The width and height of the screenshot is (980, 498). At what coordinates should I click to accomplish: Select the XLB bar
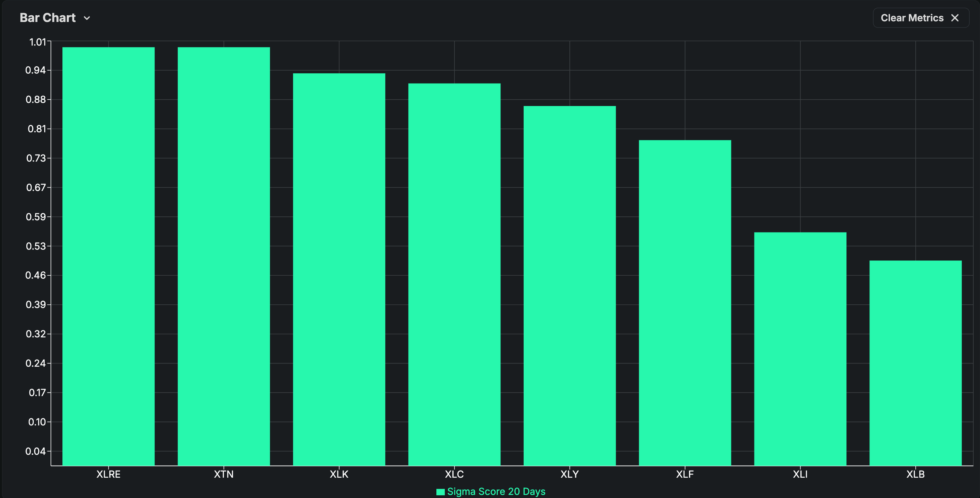[x=915, y=363]
